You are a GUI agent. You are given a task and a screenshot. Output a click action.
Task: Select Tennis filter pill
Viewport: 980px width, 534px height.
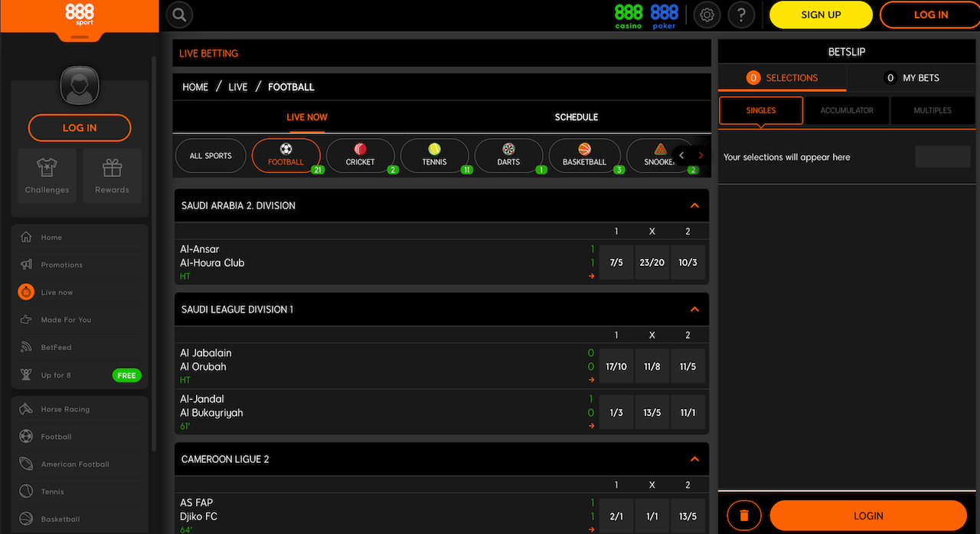pyautogui.click(x=434, y=156)
